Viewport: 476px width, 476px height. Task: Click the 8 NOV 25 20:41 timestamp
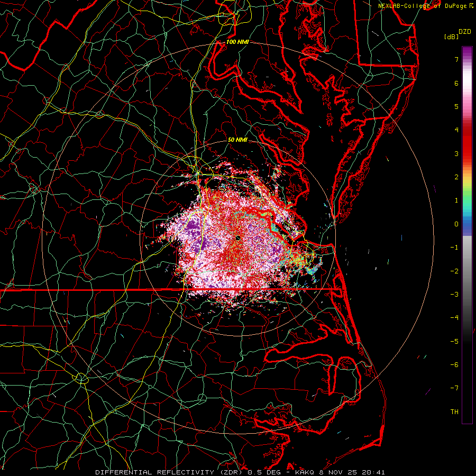point(352,472)
